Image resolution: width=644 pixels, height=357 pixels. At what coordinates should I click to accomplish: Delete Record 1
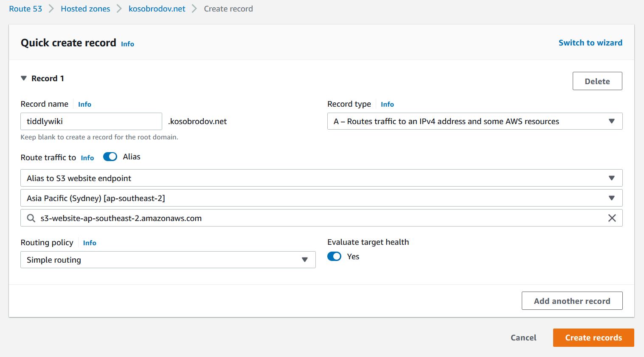[597, 81]
